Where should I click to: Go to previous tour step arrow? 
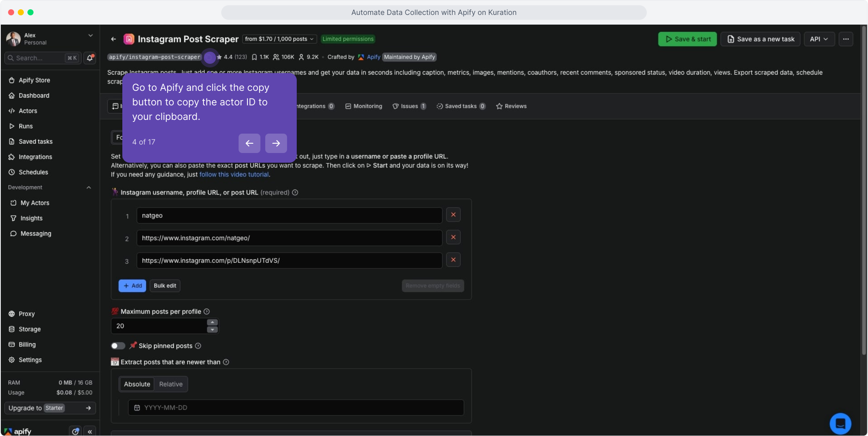pyautogui.click(x=249, y=143)
